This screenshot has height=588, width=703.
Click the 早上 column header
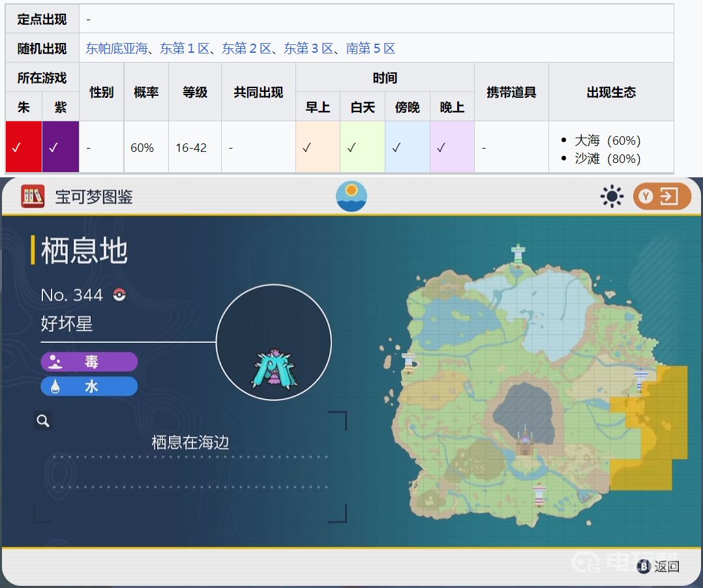click(318, 107)
